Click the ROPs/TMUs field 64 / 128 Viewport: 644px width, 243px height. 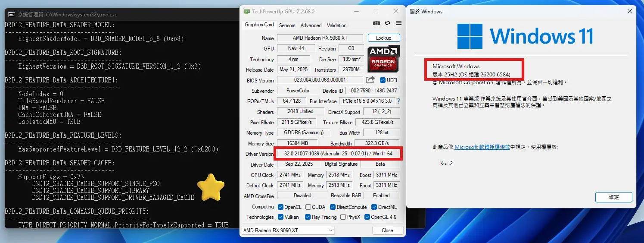pyautogui.click(x=292, y=101)
